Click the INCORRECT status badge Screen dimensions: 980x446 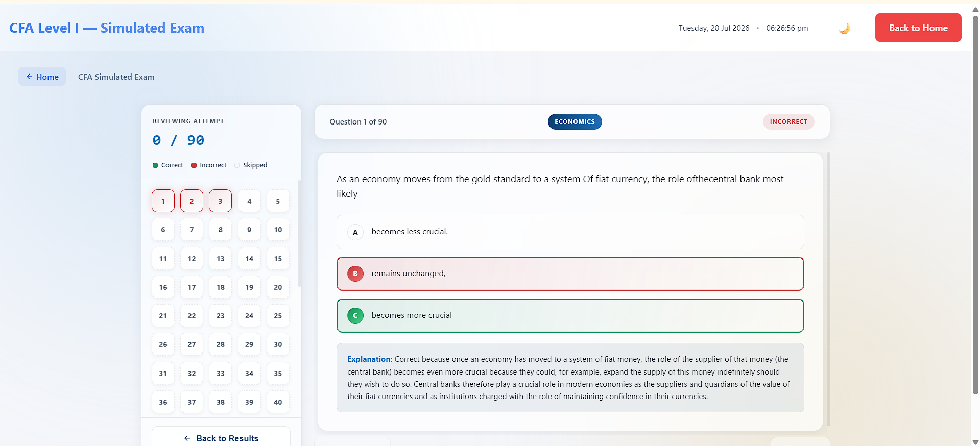[x=788, y=121]
